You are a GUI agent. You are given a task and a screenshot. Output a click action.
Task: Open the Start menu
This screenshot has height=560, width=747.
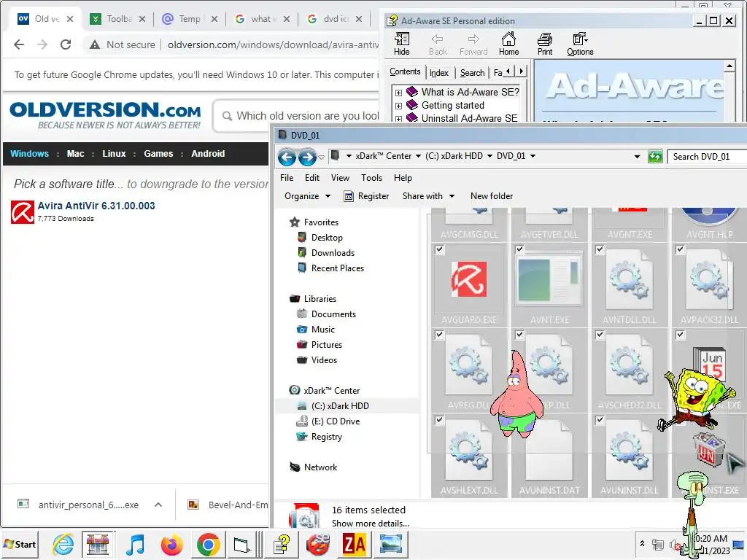pos(20,544)
